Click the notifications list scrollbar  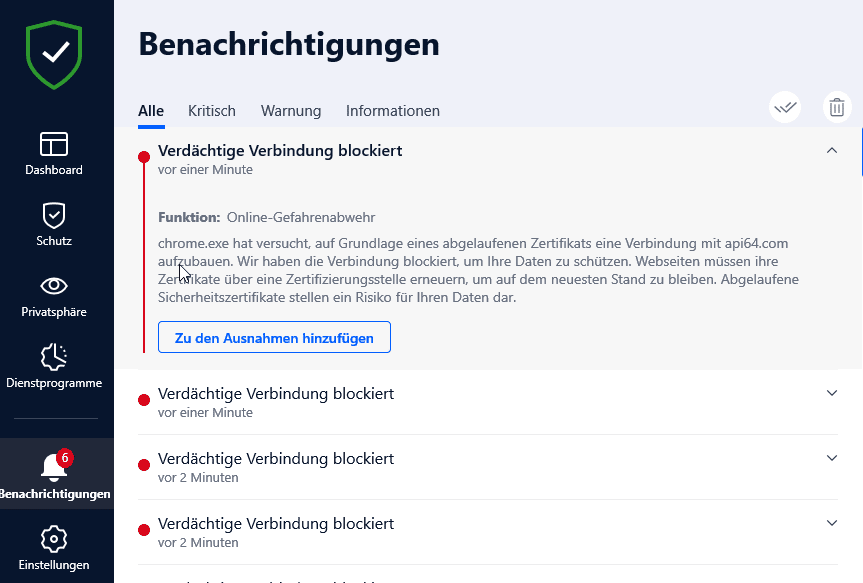(860, 150)
